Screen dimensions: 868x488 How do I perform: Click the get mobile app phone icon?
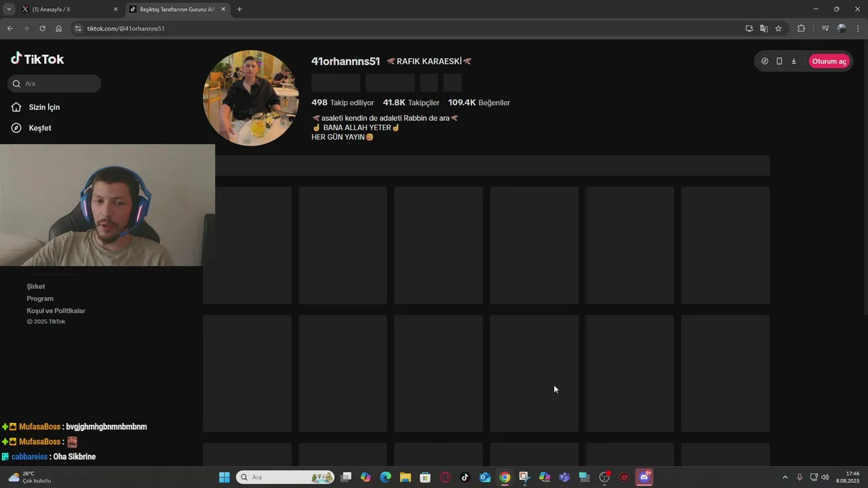(x=779, y=61)
